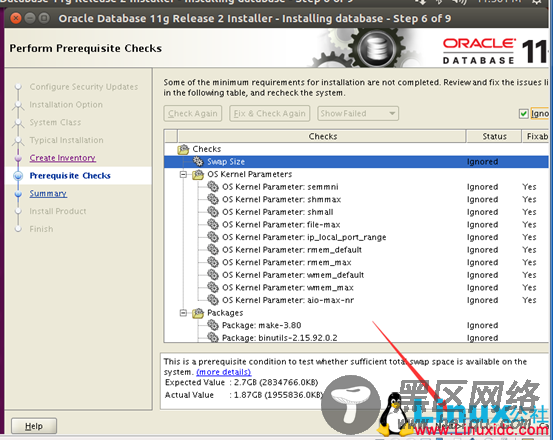Go to Create Inventory step
This screenshot has height=440, width=553.
point(62,158)
